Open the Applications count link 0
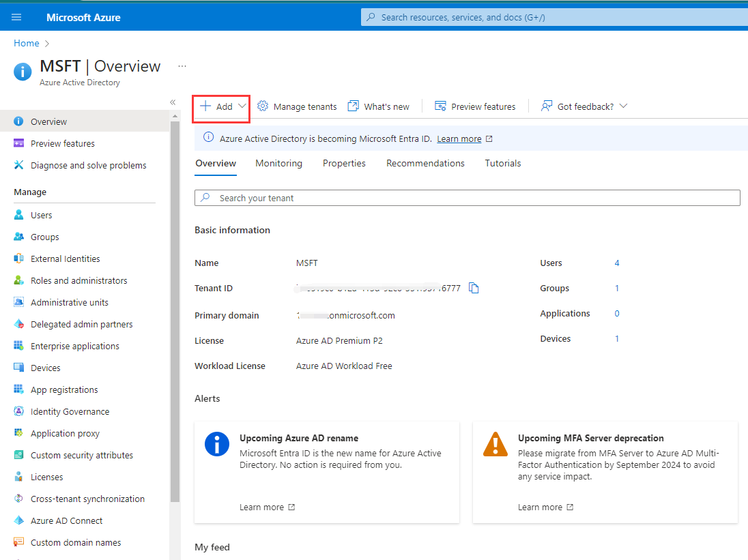The image size is (748, 560). 617,314
